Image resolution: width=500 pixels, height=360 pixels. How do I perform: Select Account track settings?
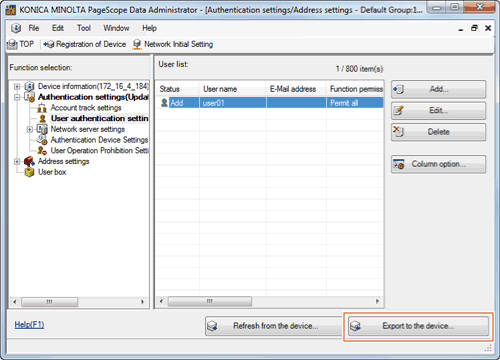click(x=86, y=108)
